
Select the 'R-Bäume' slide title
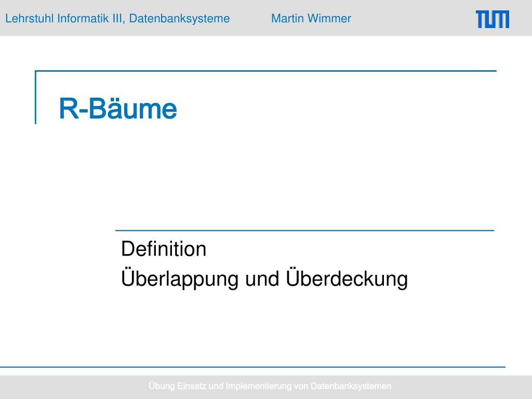(x=118, y=109)
